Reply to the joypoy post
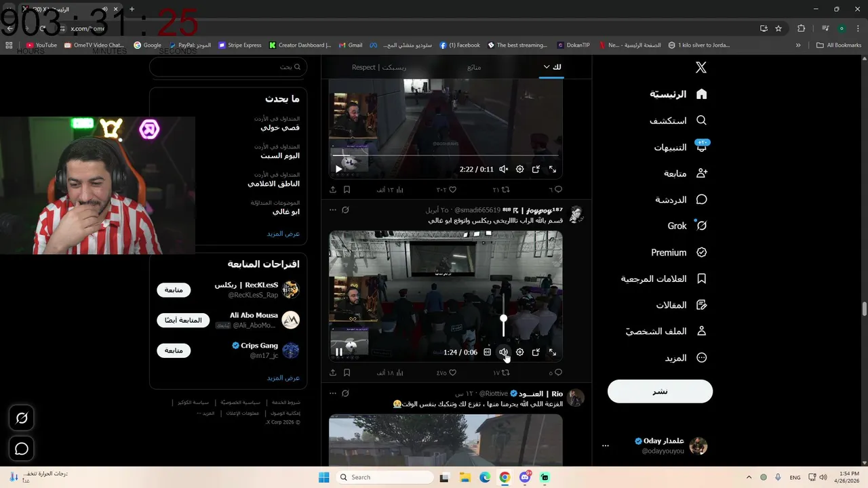Screen dimensions: 868x488 pyautogui.click(x=555, y=373)
